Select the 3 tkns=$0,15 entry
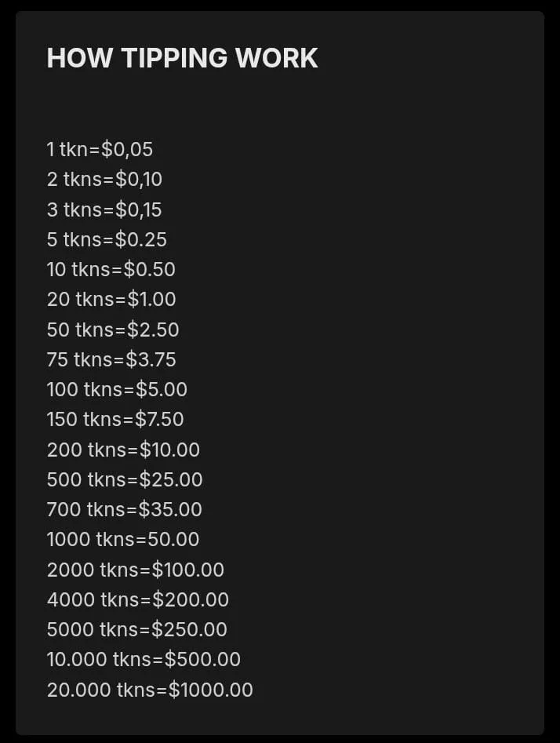Image resolution: width=560 pixels, height=743 pixels. [104, 209]
